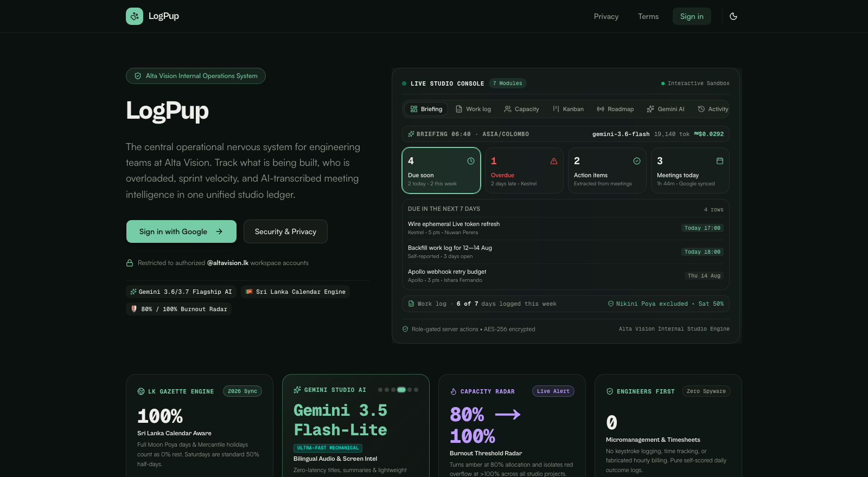The height and width of the screenshot is (477, 868).
Task: Click the Live Alert badge
Action: (553, 391)
